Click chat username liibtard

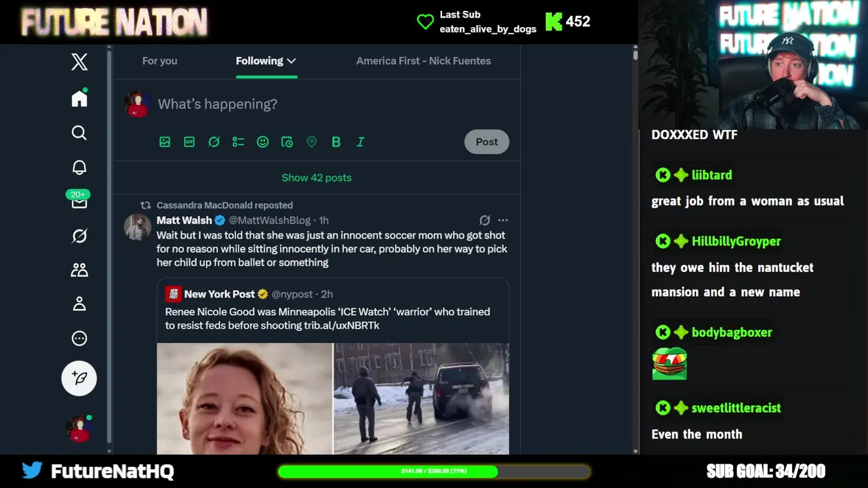click(x=711, y=175)
